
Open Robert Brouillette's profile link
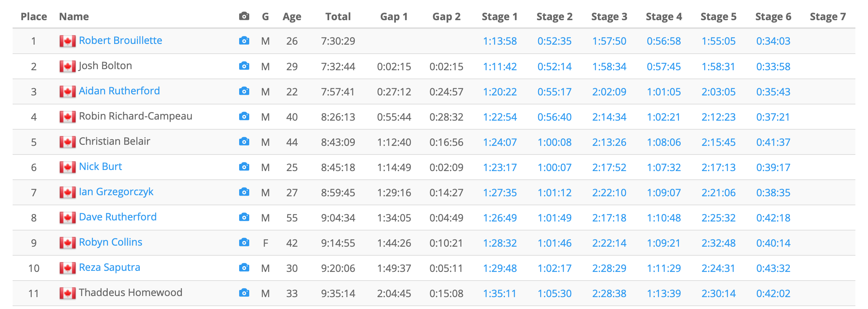120,40
